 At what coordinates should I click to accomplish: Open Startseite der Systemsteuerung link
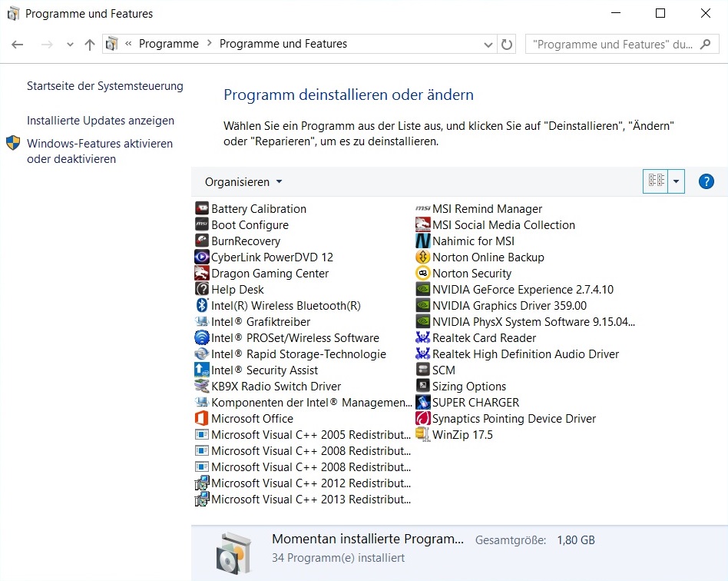pyautogui.click(x=105, y=86)
